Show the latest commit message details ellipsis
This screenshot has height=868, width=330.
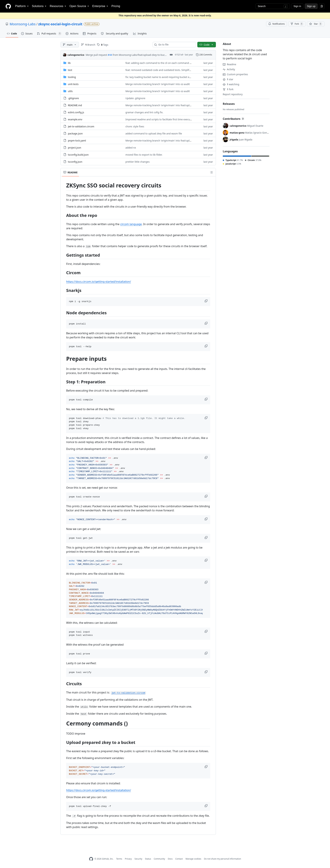point(171,55)
